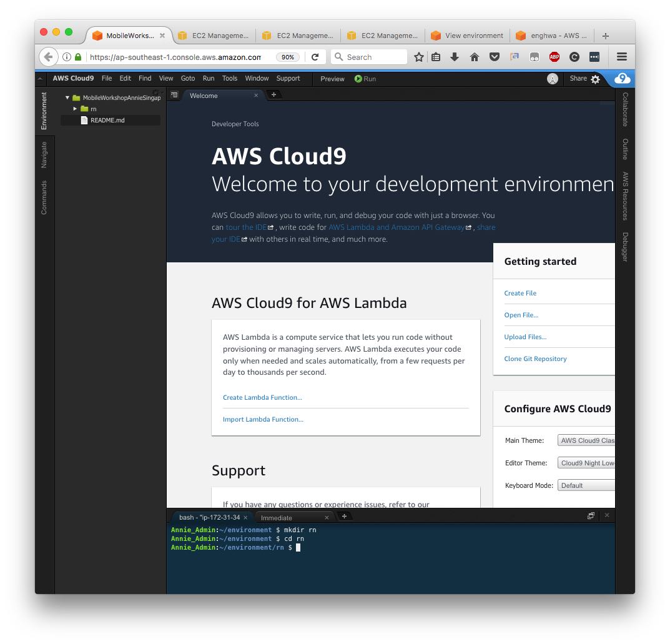The image size is (670, 644).
Task: Click the Share button
Action: [x=578, y=78]
